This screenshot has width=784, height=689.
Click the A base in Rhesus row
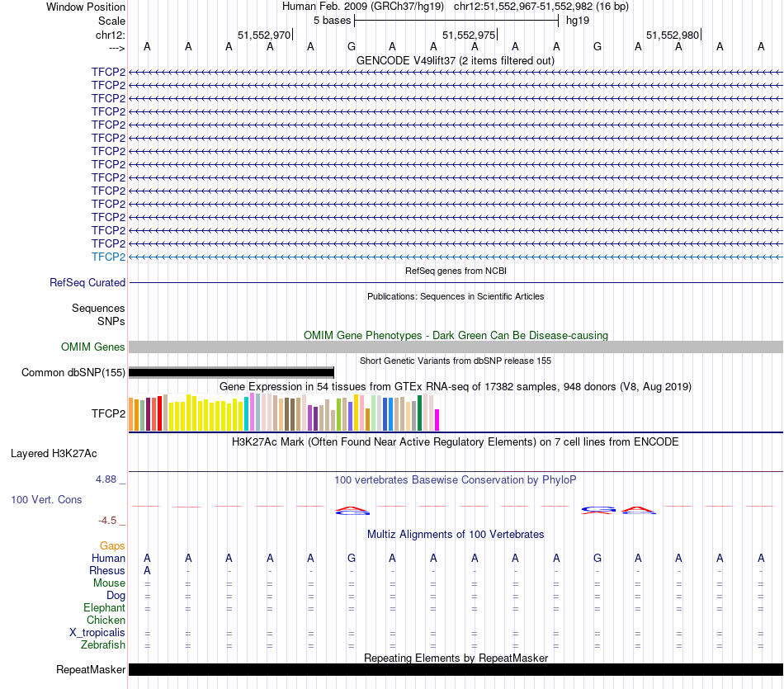[x=147, y=571]
